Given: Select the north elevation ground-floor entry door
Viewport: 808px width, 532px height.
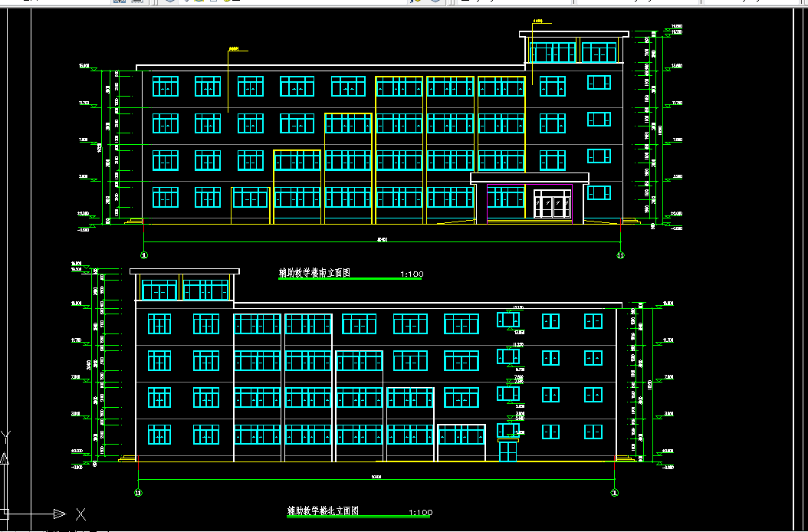Looking at the screenshot, I should pos(508,451).
